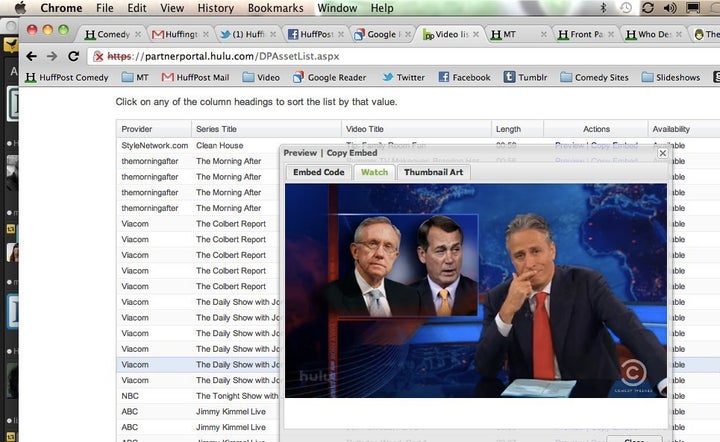720x442 pixels.
Task: Switch to the Twitter (1) Huffi tab
Action: [x=248, y=34]
